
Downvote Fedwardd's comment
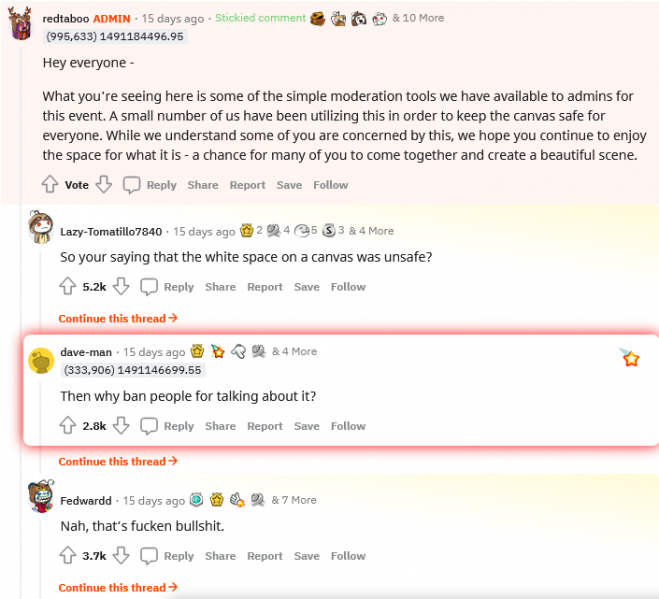coord(121,555)
